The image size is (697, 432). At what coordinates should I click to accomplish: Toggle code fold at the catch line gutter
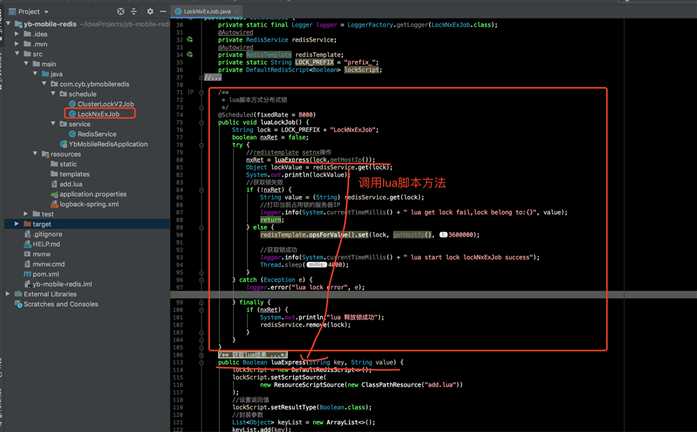pos(201,280)
